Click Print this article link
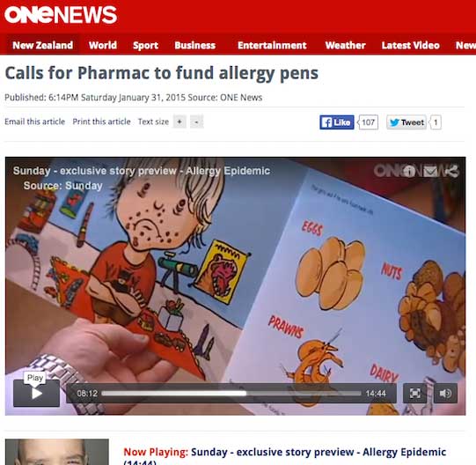This screenshot has height=465, width=476. click(x=101, y=122)
